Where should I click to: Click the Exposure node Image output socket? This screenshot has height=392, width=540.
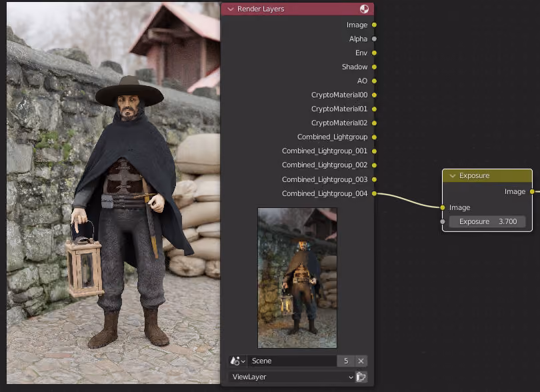point(533,191)
